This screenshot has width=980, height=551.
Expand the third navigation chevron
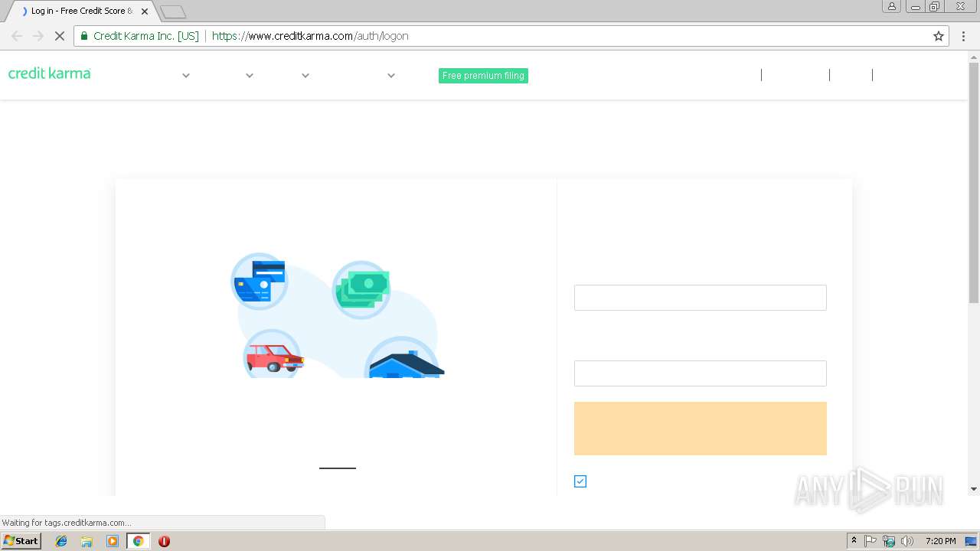coord(305,76)
